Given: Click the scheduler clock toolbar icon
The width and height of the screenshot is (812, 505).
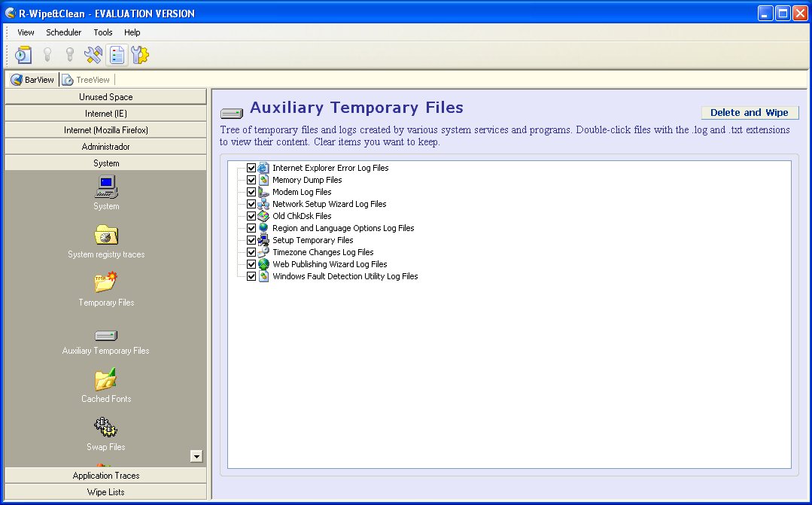Looking at the screenshot, I should point(23,55).
